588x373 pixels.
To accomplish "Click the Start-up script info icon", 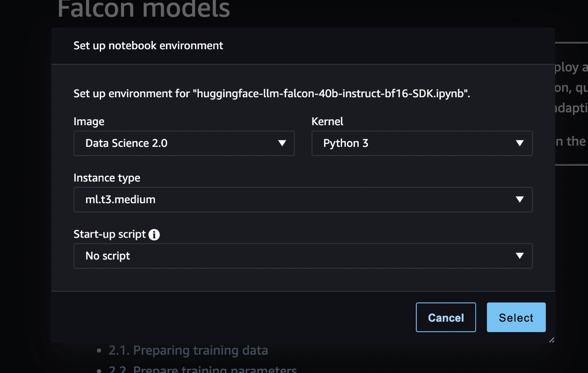I will coord(154,234).
